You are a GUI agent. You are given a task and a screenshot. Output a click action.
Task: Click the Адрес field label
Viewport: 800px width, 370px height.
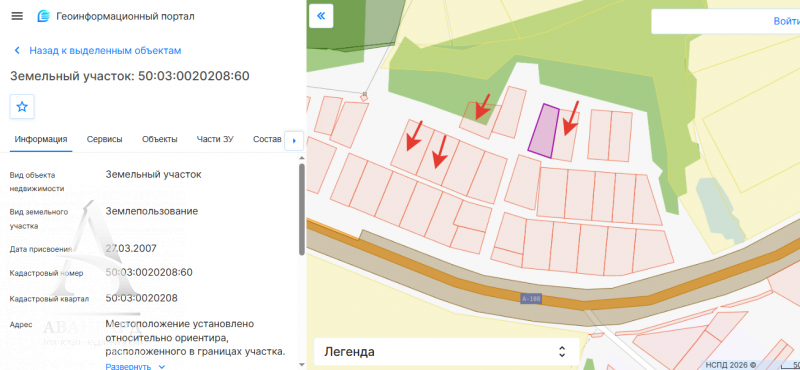(x=21, y=325)
